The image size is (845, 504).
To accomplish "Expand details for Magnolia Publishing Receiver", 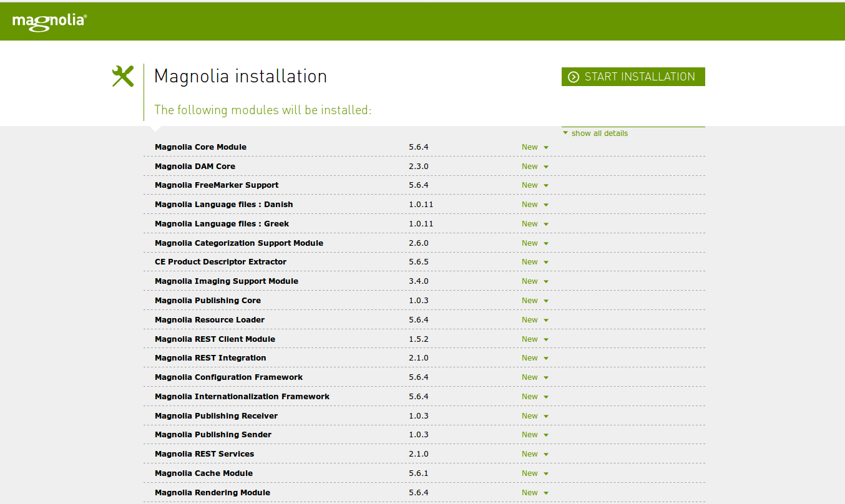I will coord(535,416).
